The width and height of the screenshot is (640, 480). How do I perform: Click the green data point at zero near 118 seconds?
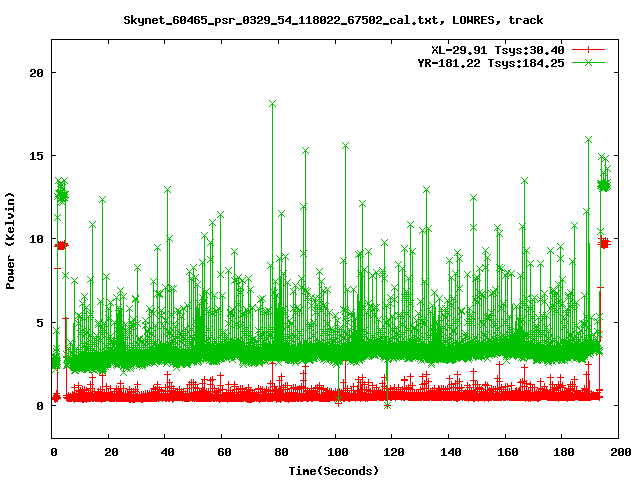(x=387, y=406)
